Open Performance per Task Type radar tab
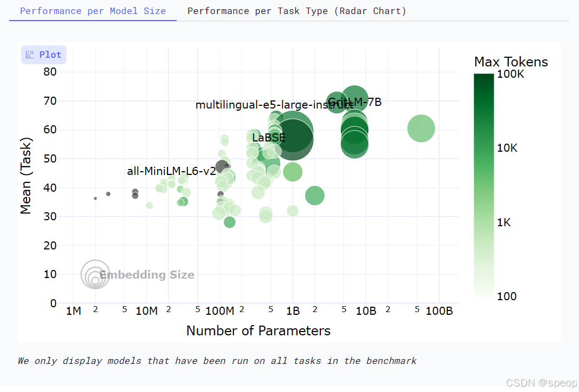Image resolution: width=579 pixels, height=392 pixels. 297,11
